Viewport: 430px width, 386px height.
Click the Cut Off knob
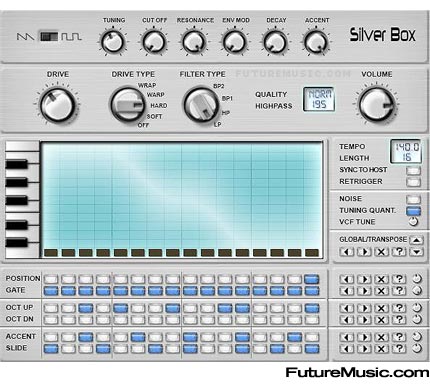[154, 42]
